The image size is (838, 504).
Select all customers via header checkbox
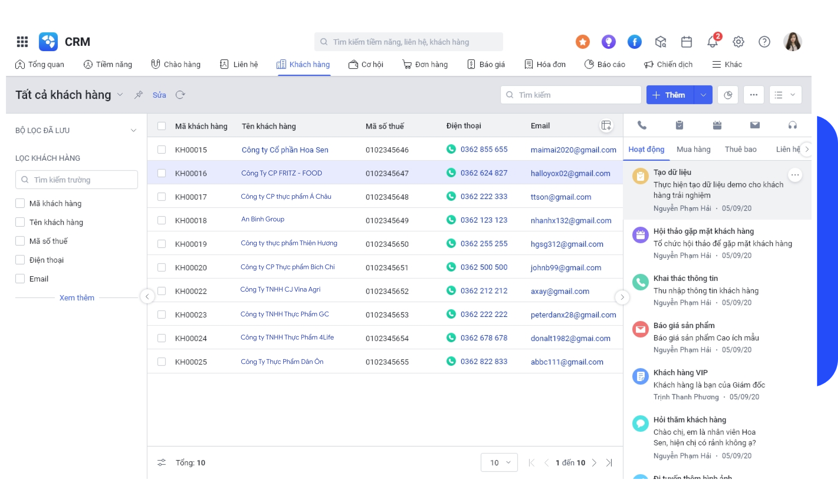pyautogui.click(x=162, y=126)
